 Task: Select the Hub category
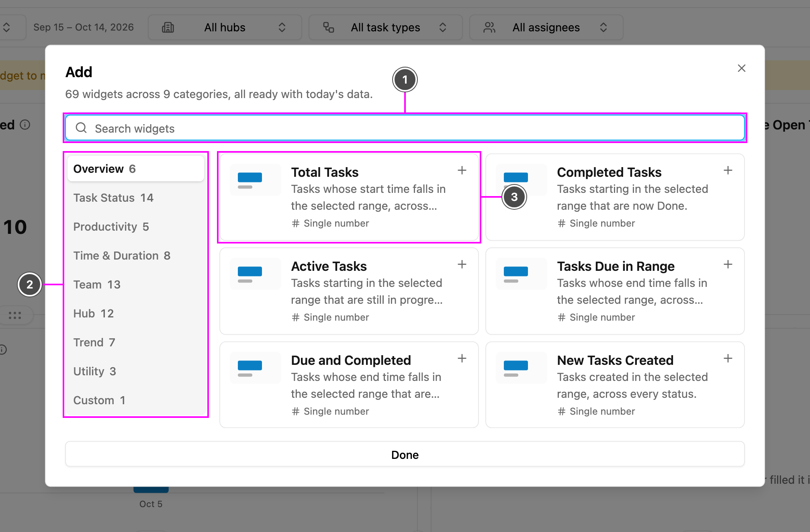tap(136, 313)
